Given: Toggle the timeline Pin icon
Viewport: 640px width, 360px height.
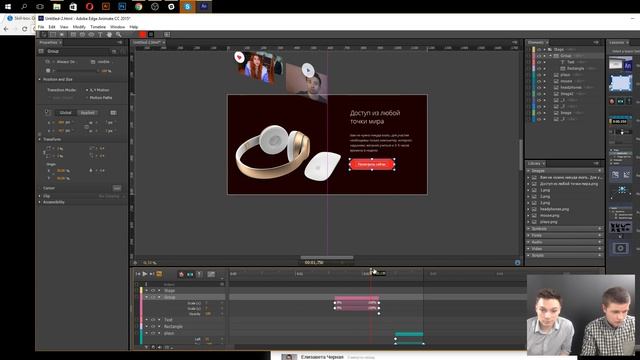Looking at the screenshot, I should [x=199, y=274].
